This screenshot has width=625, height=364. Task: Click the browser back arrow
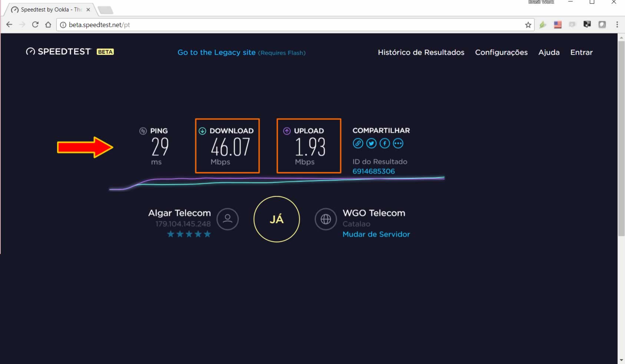click(x=9, y=24)
